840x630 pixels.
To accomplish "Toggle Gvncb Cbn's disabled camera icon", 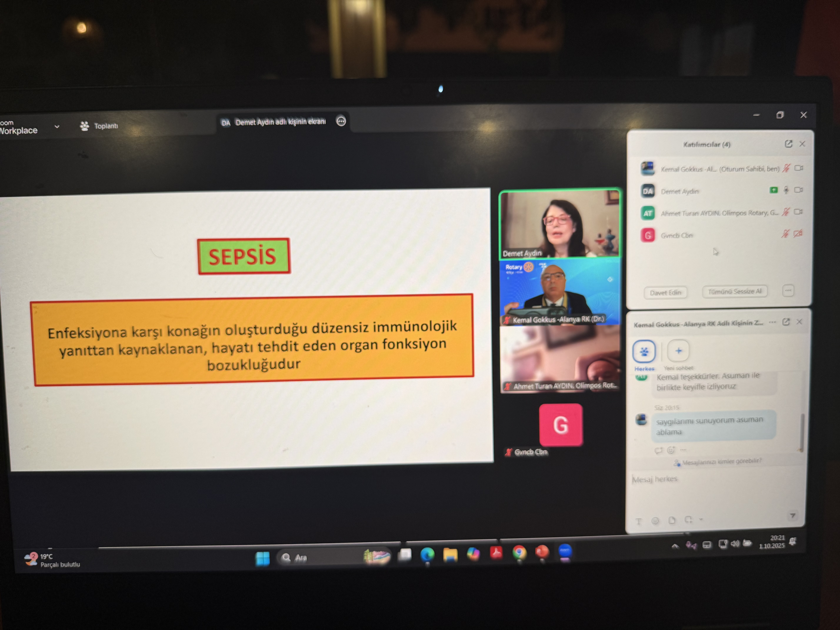I will pyautogui.click(x=798, y=234).
